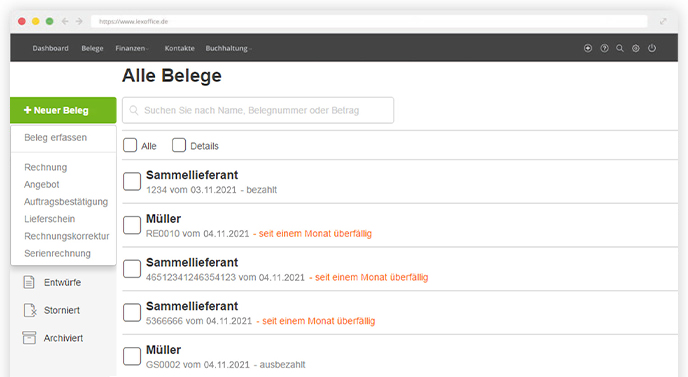The height and width of the screenshot is (377, 688).
Task: Tick the Alle checkbox
Action: 130,145
